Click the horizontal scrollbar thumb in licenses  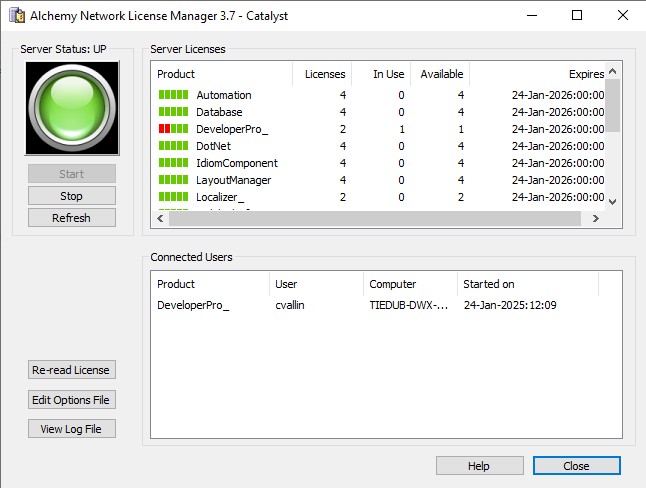pyautogui.click(x=375, y=218)
